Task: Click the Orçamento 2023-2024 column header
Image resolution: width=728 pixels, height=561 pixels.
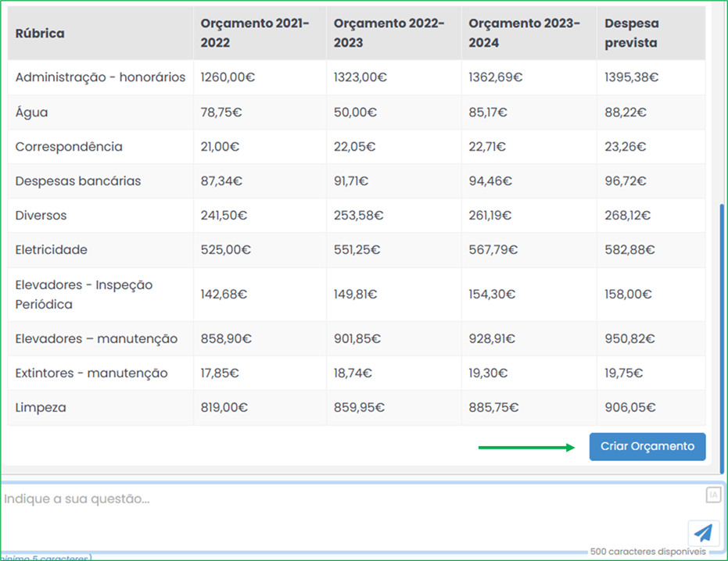Action: pos(524,34)
